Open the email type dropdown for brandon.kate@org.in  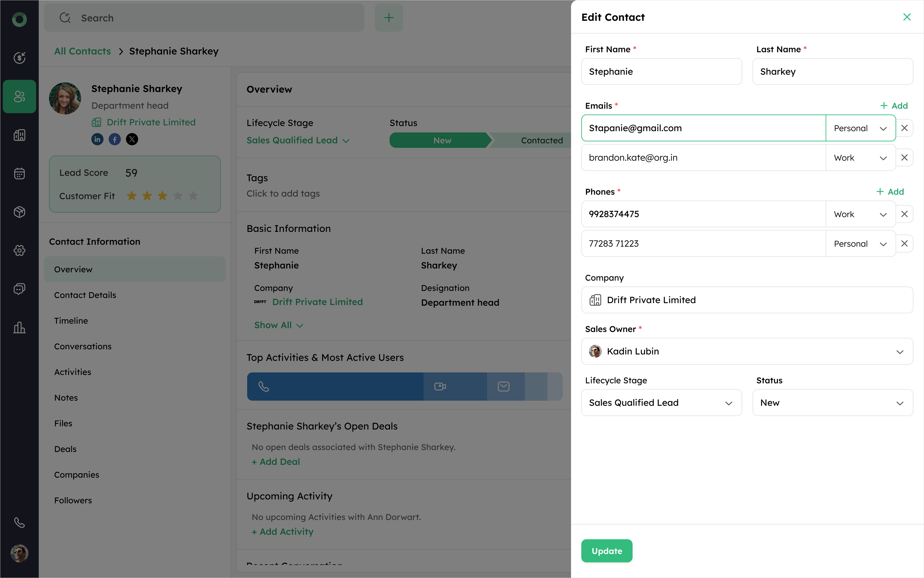tap(860, 158)
